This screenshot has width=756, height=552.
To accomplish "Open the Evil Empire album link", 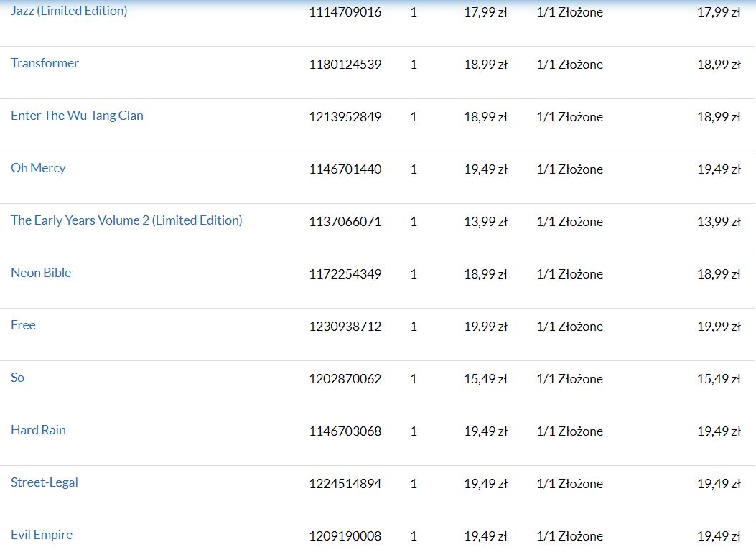I will 42,535.
